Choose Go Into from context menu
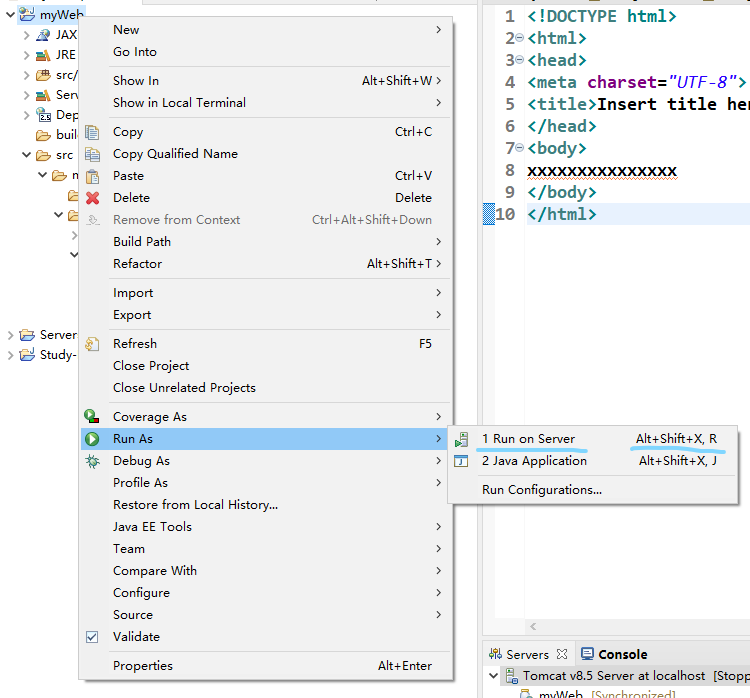 click(266, 52)
